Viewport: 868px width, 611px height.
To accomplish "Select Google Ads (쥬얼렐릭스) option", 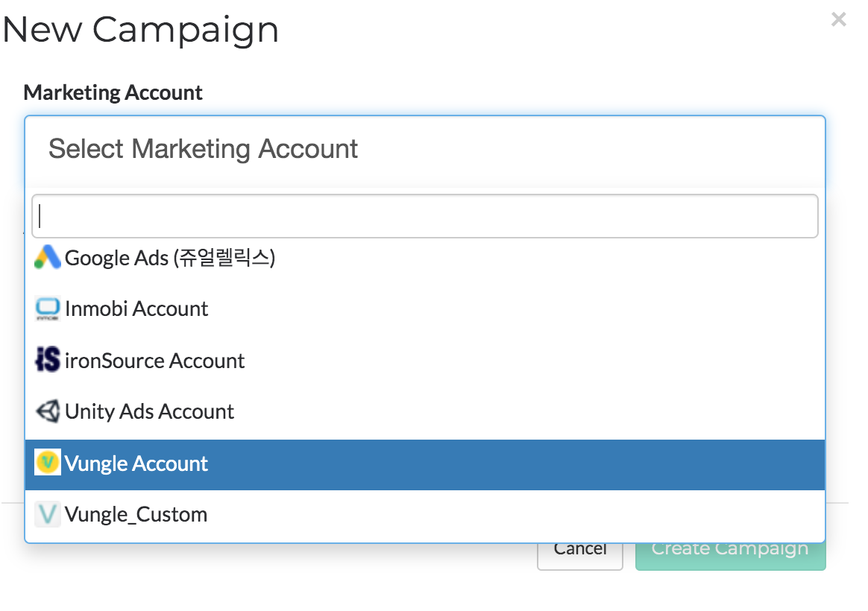I will (x=425, y=258).
